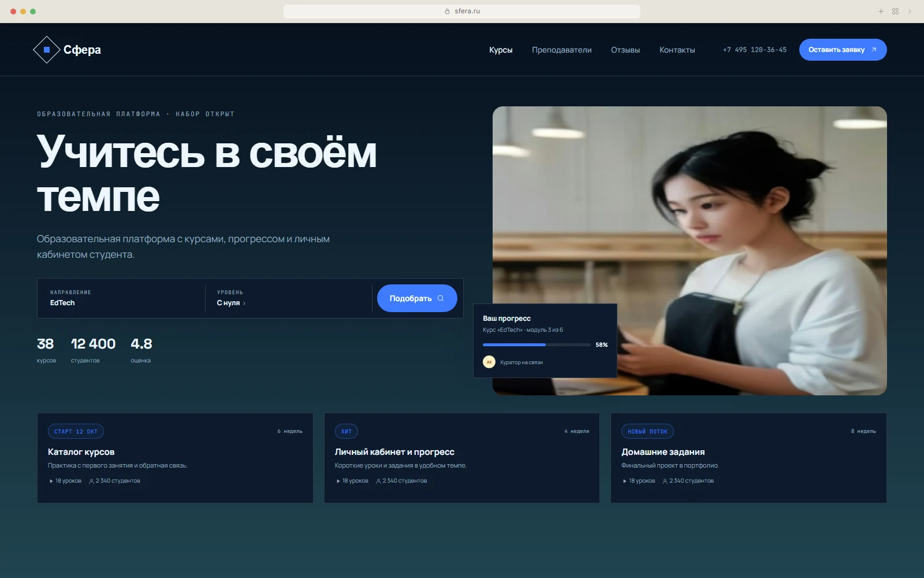
Task: Open the Личный кабинет и прогресс card title
Action: pos(394,452)
